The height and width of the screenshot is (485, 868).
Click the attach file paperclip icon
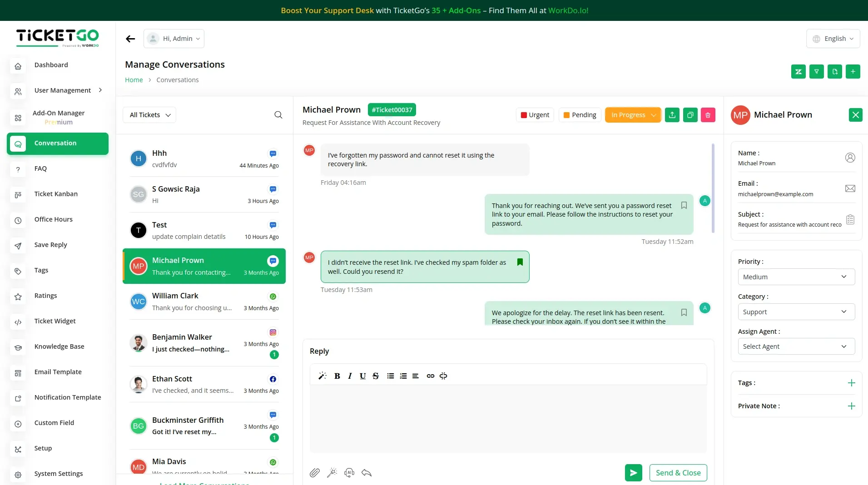(314, 473)
